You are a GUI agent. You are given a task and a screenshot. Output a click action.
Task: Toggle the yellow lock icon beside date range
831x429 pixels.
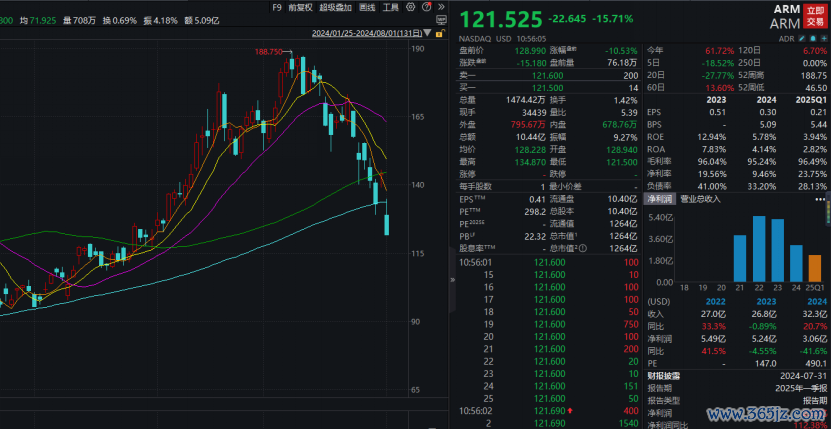coord(439,33)
